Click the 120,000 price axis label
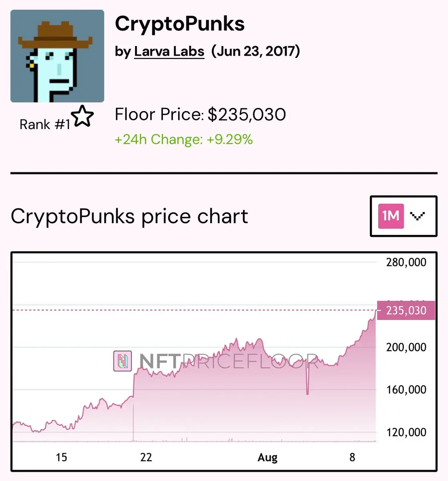 [406, 432]
